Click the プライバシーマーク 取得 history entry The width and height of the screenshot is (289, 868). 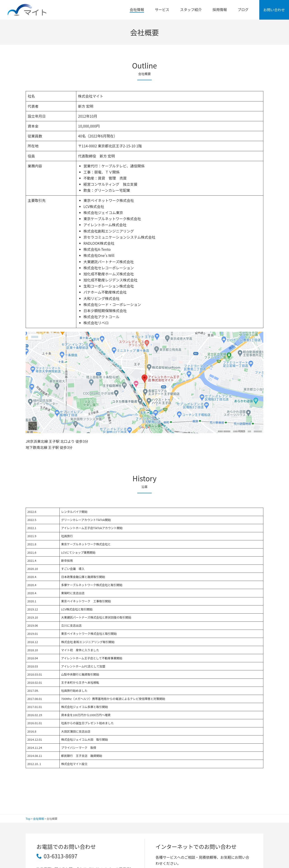click(78, 748)
